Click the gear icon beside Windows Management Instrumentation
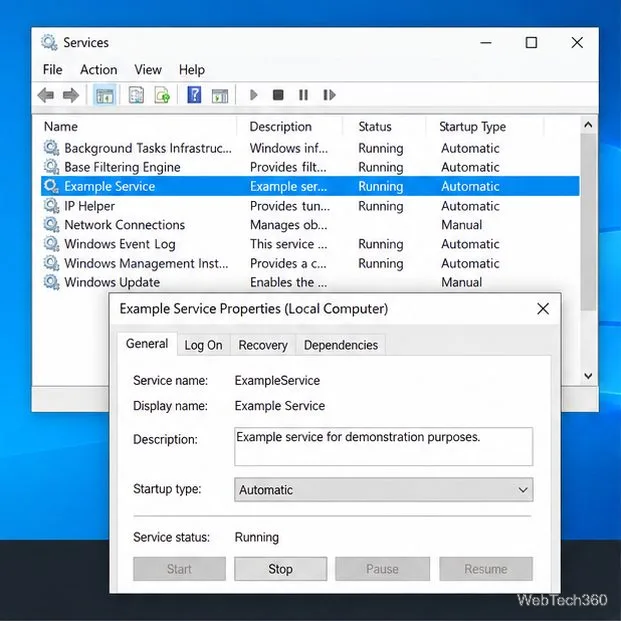Viewport: 621px width, 621px height. (x=51, y=263)
